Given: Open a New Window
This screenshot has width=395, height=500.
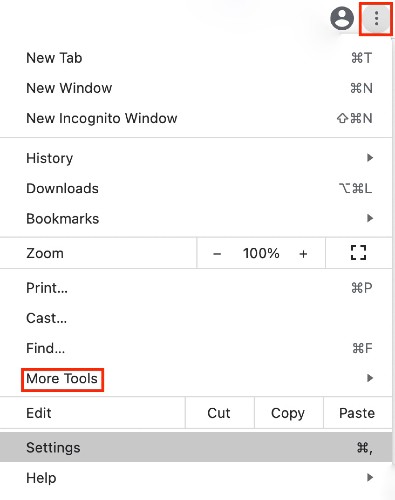Looking at the screenshot, I should (196, 88).
